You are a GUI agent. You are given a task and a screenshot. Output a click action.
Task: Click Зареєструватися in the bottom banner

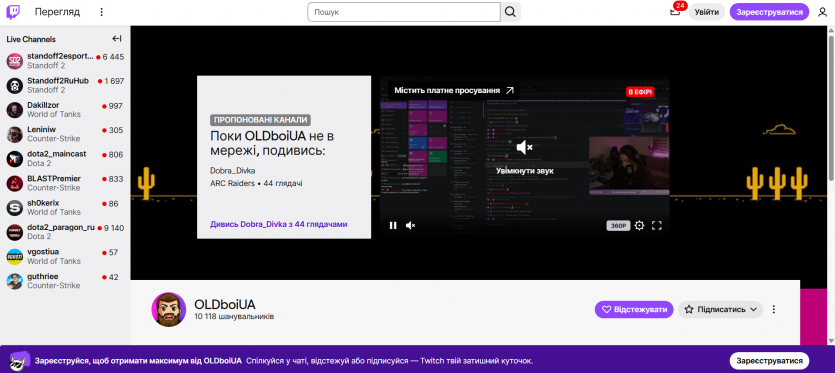click(769, 361)
